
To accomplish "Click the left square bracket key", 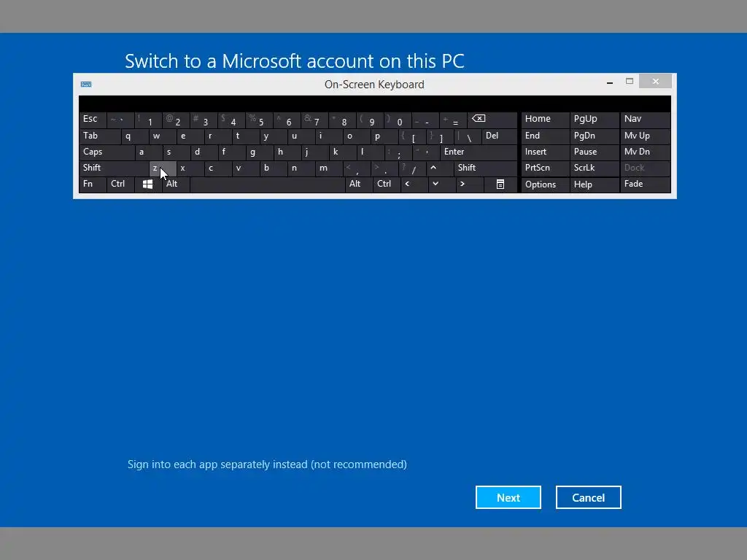I will point(412,136).
